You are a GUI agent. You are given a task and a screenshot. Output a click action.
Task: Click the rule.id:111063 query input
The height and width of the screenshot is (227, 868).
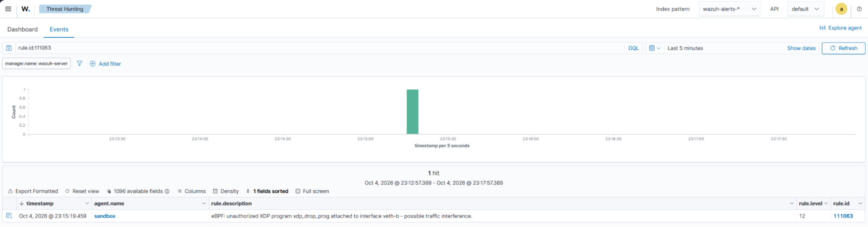point(320,48)
